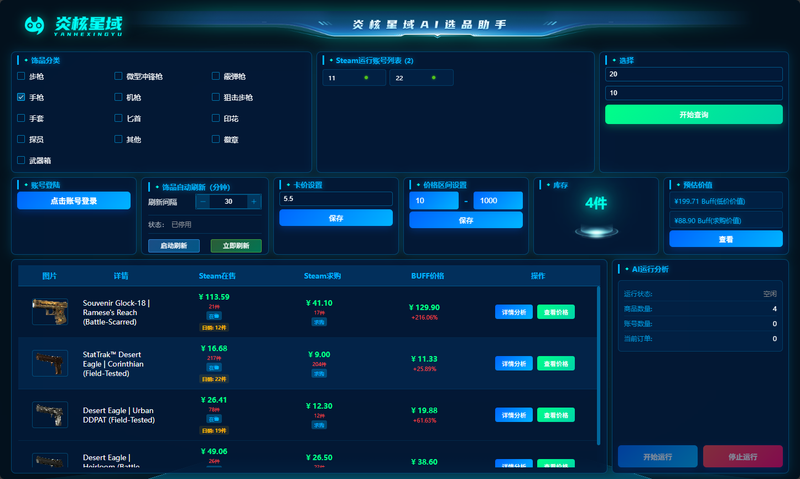Save the 卡价设置 value with 保存
Viewport: 800px width, 479px height.
point(336,218)
